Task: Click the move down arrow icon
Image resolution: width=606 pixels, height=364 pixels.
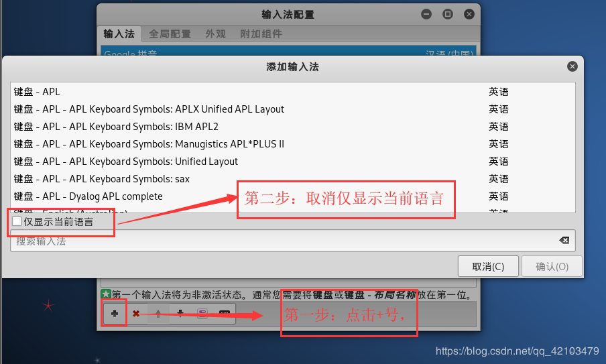Action: [x=180, y=313]
